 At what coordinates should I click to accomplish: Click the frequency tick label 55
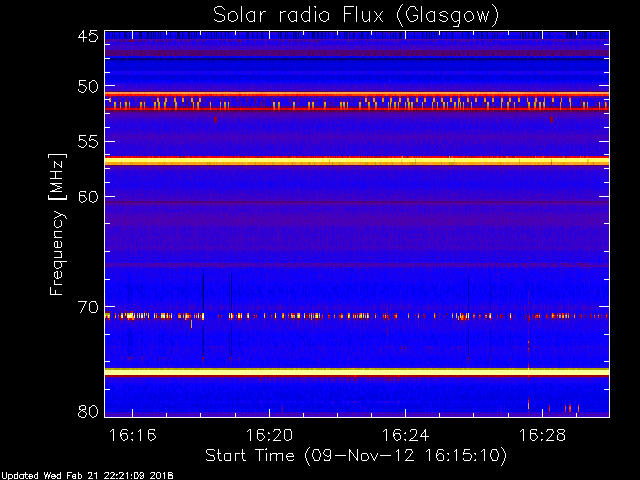tap(88, 142)
